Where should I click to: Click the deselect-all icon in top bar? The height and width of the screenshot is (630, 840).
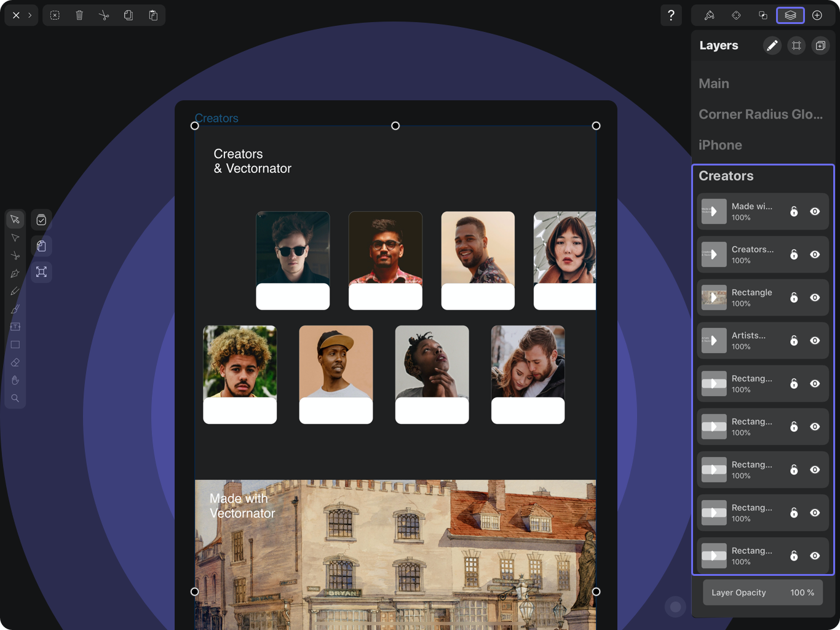click(x=55, y=15)
